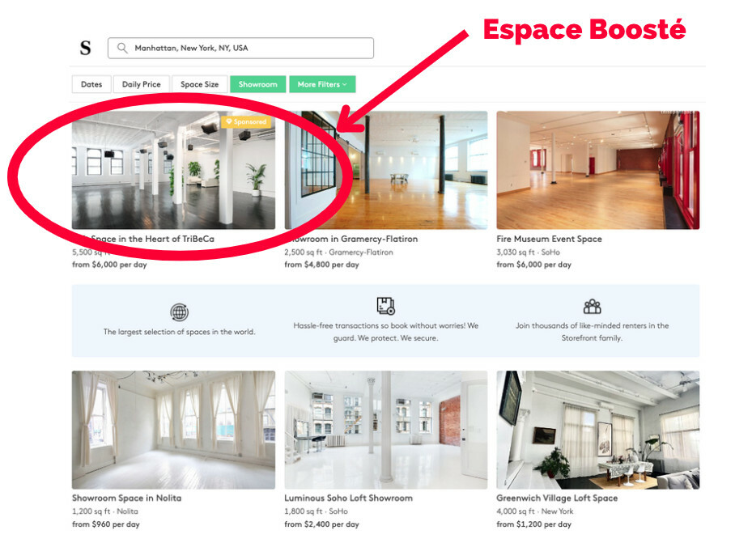This screenshot has width=752, height=560.
Task: Click the Fire Museum Event Space title
Action: pyautogui.click(x=549, y=239)
